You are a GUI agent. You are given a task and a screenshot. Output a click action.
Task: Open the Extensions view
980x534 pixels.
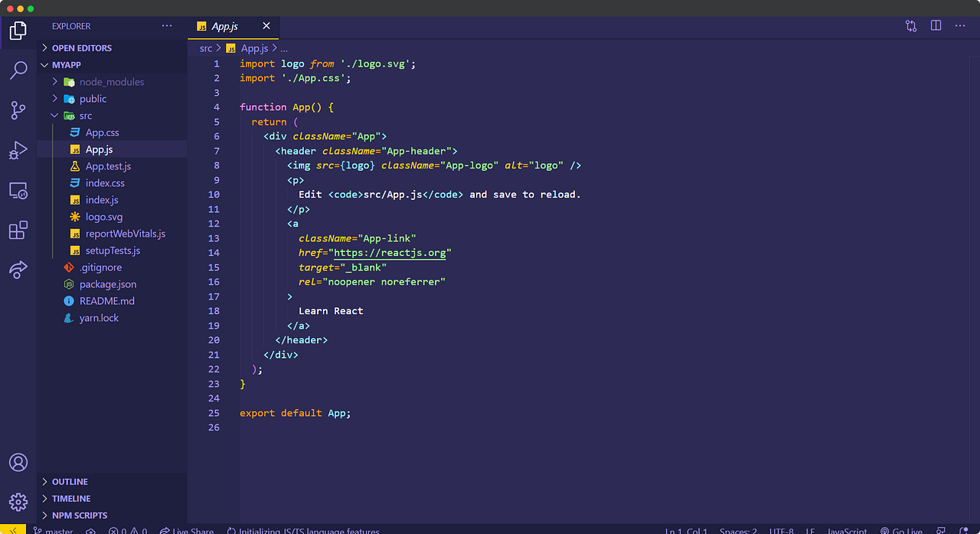(18, 230)
